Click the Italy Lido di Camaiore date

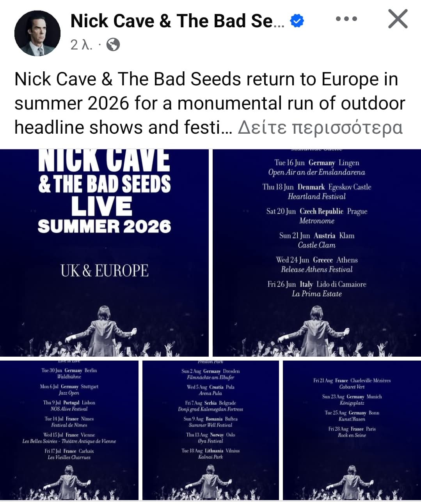(x=316, y=289)
